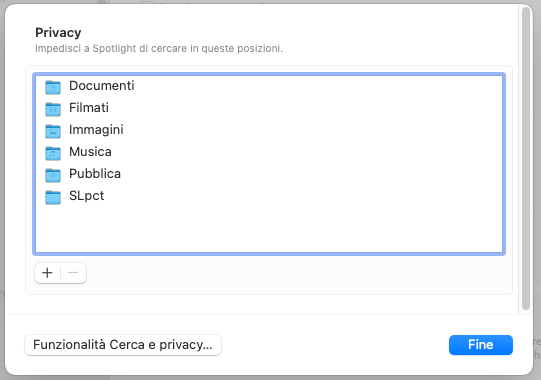Click the Spotlight description subtitle text
The image size is (541, 380).
pos(159,49)
